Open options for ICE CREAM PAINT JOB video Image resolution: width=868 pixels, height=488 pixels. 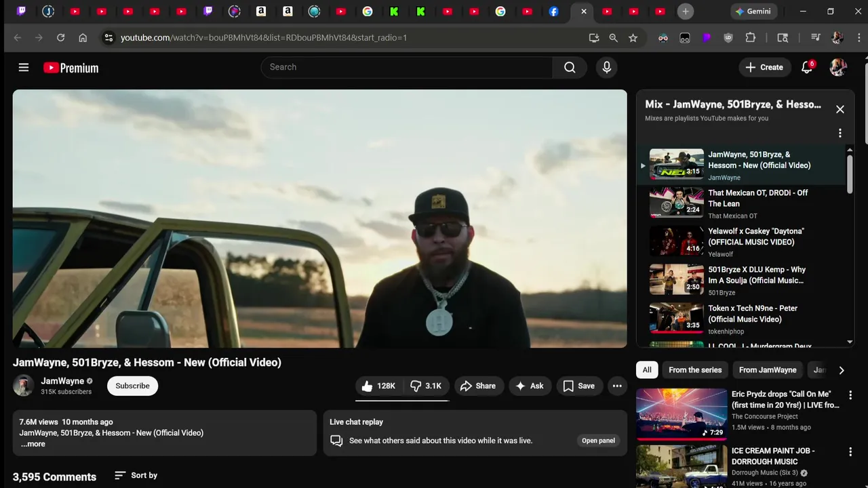[850, 451]
